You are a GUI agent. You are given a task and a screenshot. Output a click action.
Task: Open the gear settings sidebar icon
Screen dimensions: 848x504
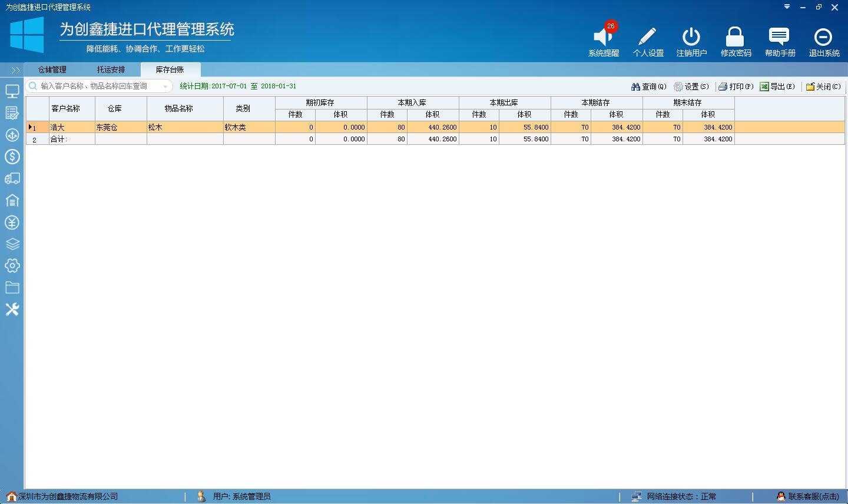coord(12,266)
